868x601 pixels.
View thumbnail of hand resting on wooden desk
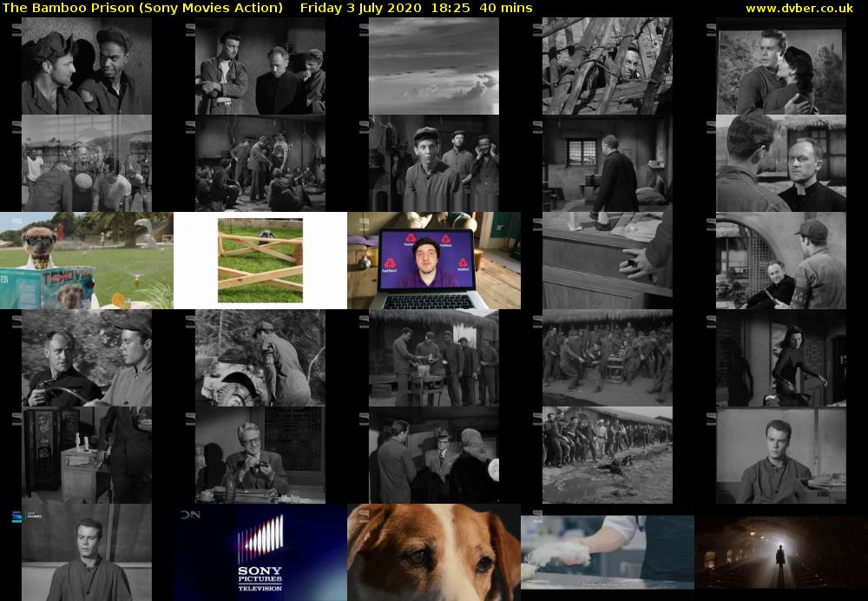[608, 261]
